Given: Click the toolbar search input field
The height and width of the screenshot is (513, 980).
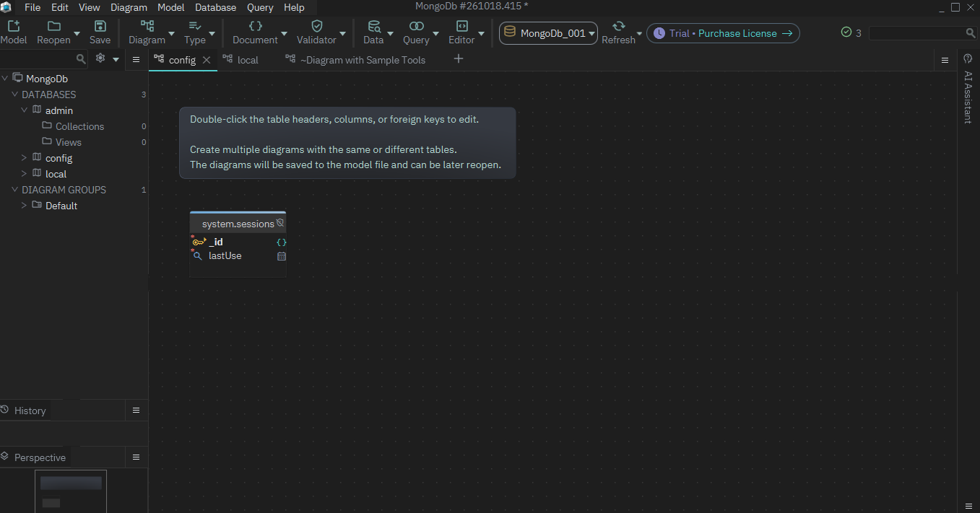Looking at the screenshot, I should click(917, 33).
